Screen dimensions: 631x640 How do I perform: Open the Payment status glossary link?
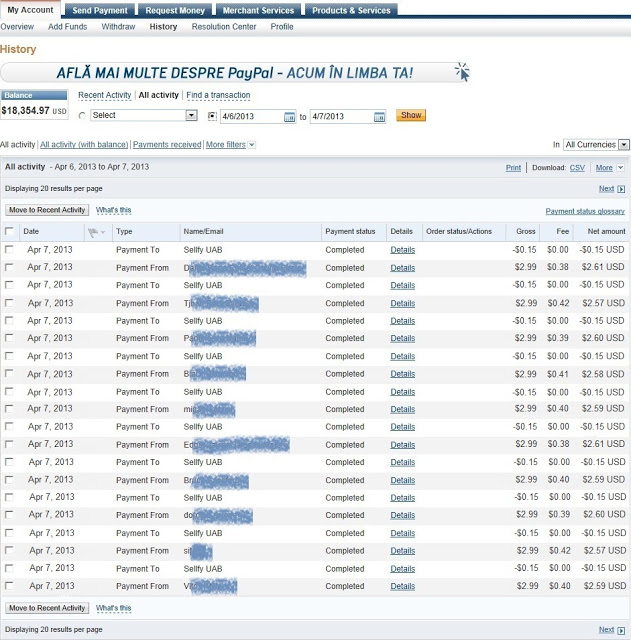click(x=585, y=211)
